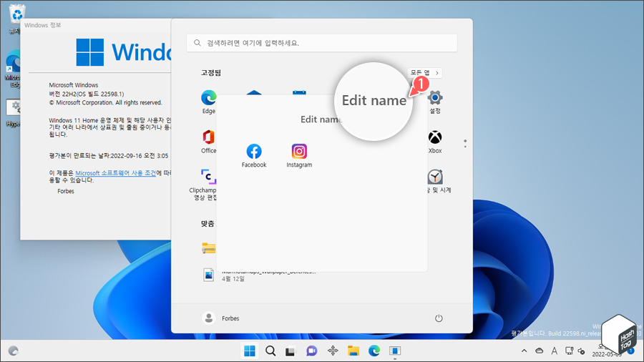Screen dimensions: 644x362
Task: Open Clipchamp video editor
Action: 205,185
